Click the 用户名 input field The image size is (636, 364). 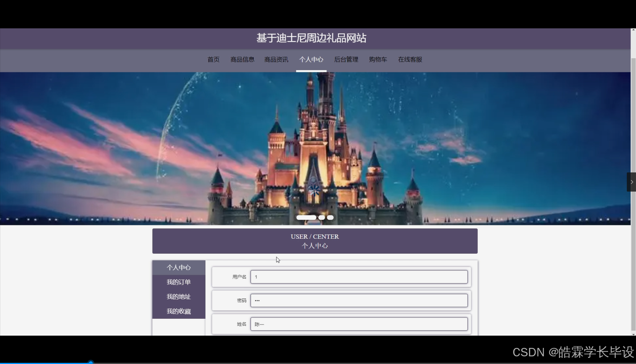click(359, 277)
